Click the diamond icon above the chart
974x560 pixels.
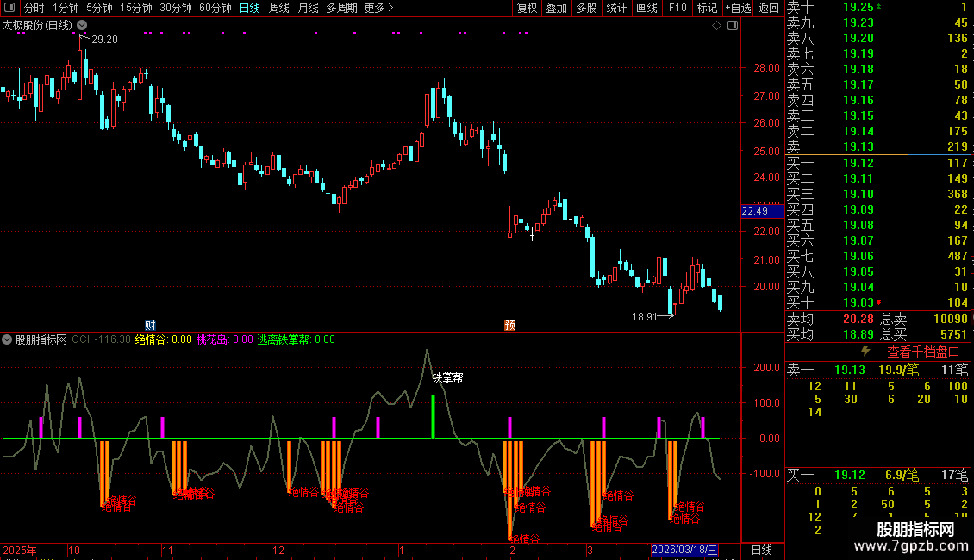pos(716,26)
